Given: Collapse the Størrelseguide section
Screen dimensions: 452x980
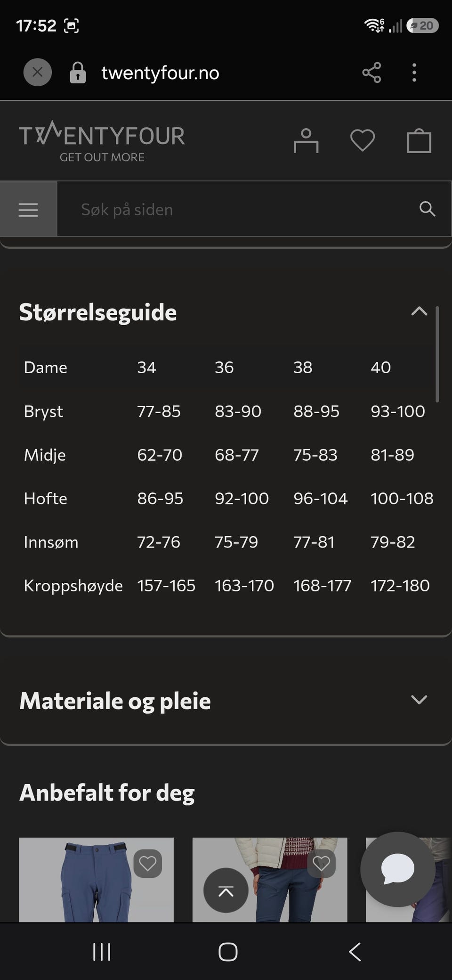Looking at the screenshot, I should (x=419, y=311).
